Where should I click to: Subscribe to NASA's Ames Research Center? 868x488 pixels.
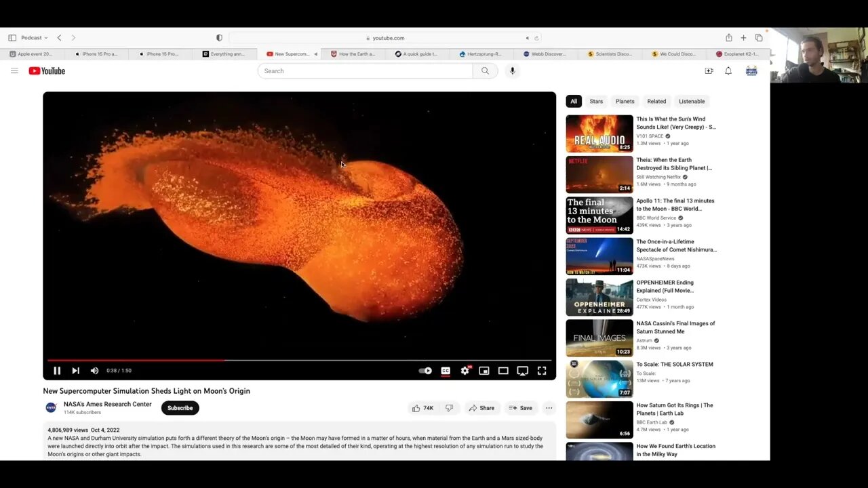(180, 408)
